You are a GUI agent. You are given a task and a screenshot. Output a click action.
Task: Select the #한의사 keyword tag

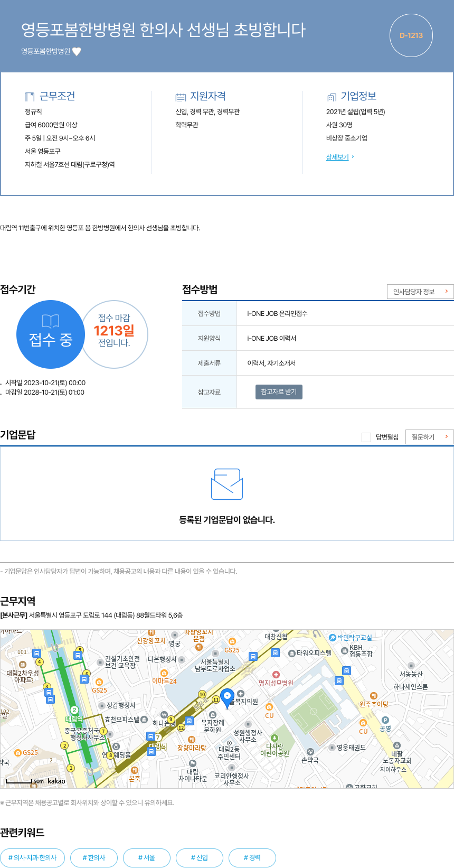94,858
